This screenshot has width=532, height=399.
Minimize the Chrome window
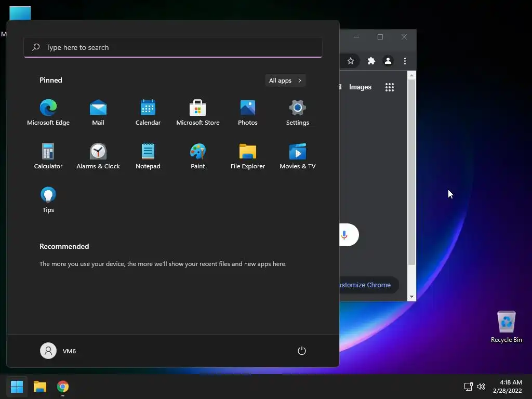(x=356, y=37)
